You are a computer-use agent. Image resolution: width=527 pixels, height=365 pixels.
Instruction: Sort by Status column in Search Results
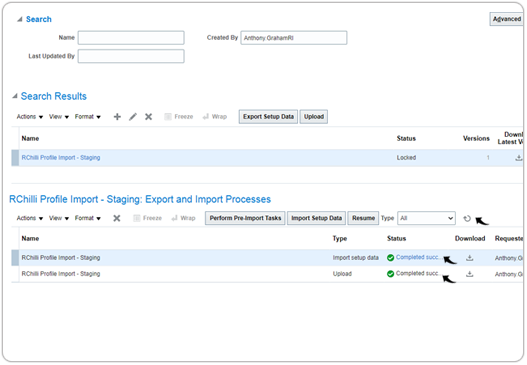406,138
